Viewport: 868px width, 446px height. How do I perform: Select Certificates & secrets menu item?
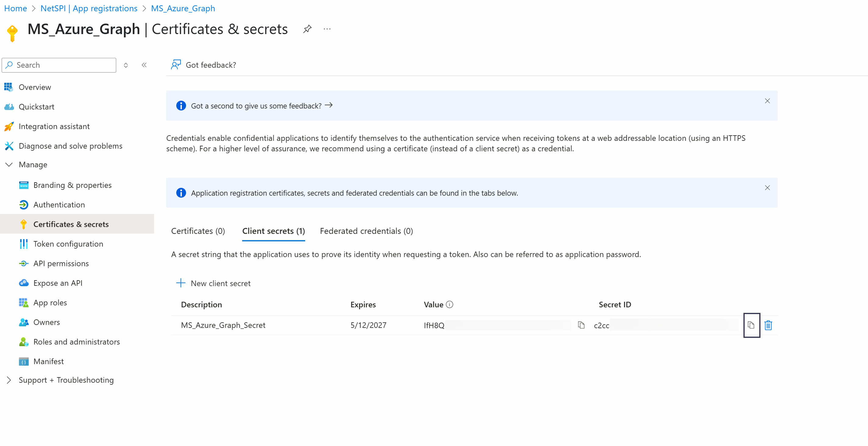pos(77,224)
